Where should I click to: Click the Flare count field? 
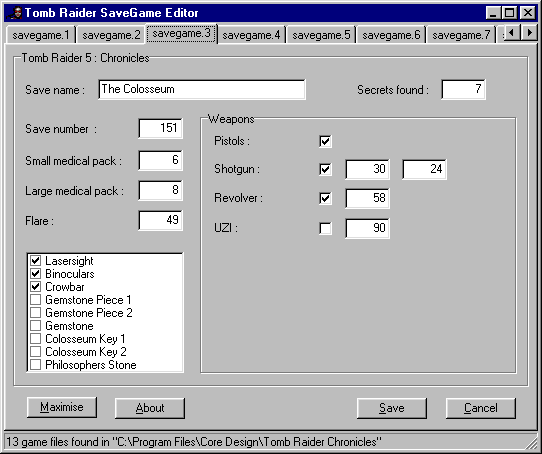pos(160,220)
